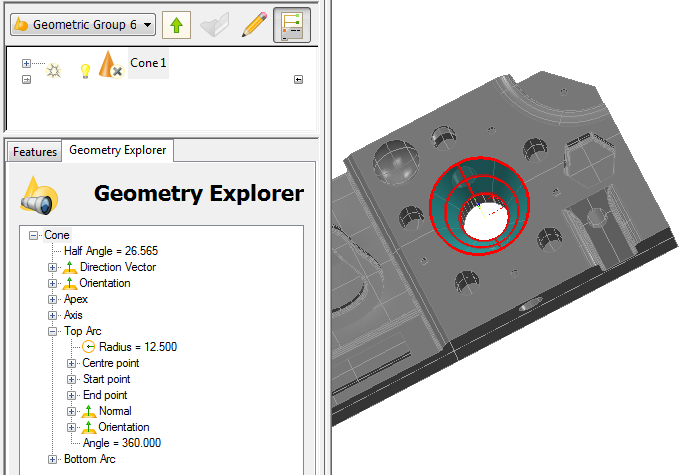Switch to the Geometry Explorer tab

118,150
